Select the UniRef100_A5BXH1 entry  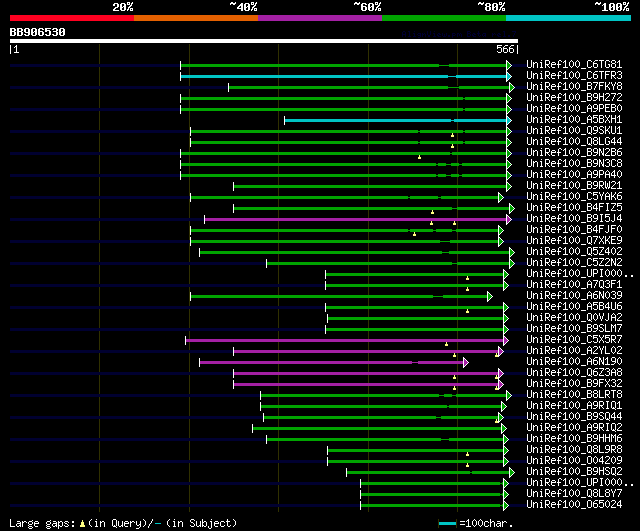point(574,120)
